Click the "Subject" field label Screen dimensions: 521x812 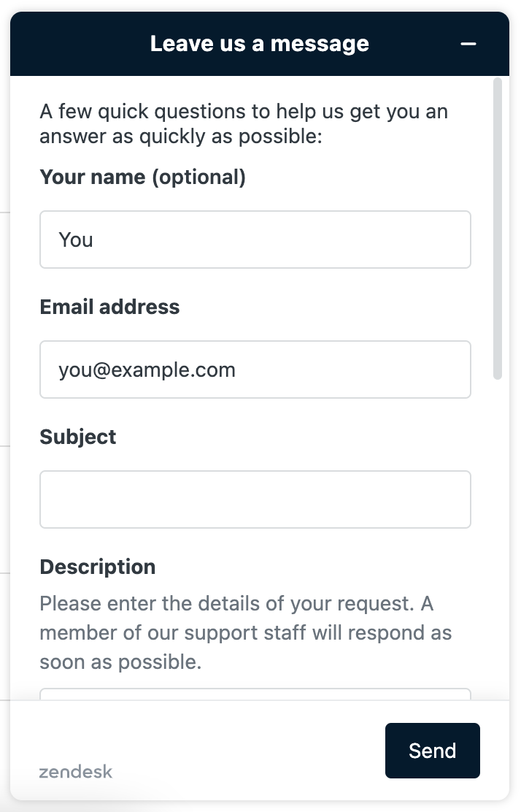[x=78, y=437]
